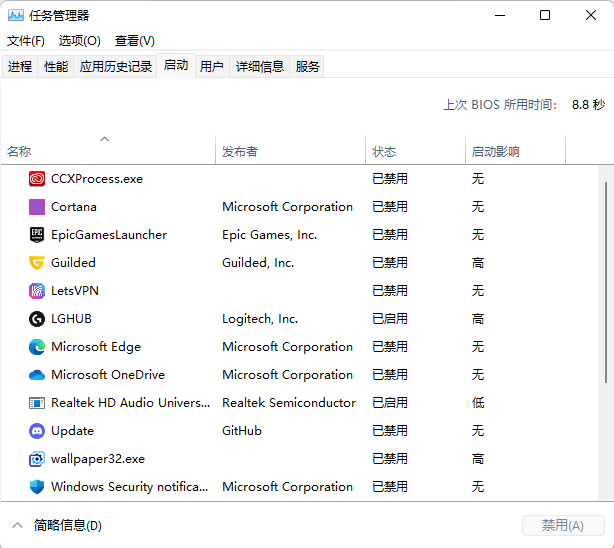614x548 pixels.
Task: Select the Windows Security shield icon
Action: tap(37, 487)
